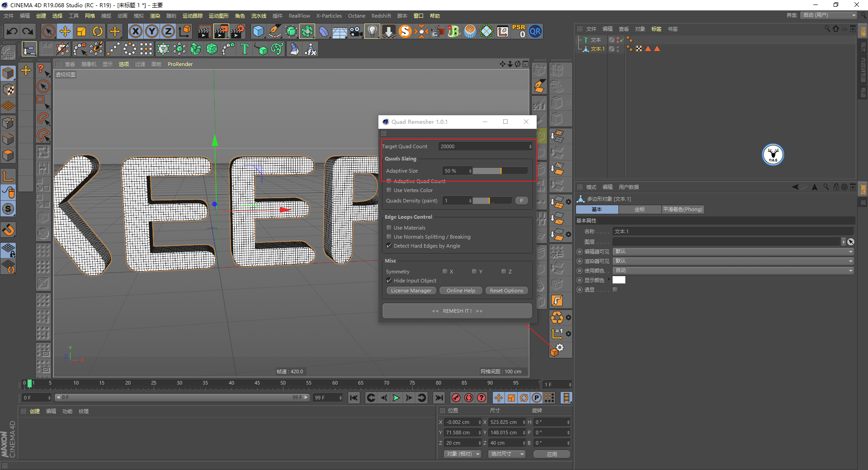The height and width of the screenshot is (470, 868).
Task: Open the License Manager
Action: (411, 291)
